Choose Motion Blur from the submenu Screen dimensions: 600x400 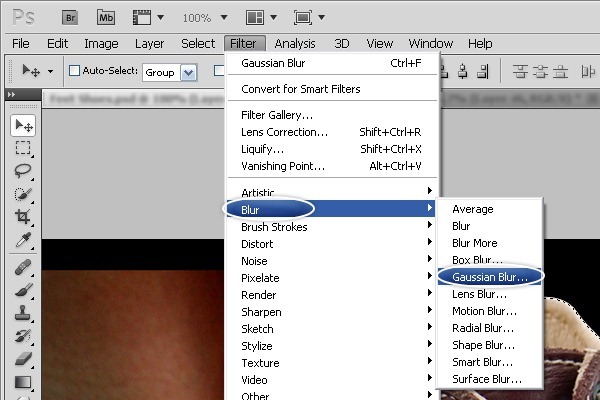483,311
